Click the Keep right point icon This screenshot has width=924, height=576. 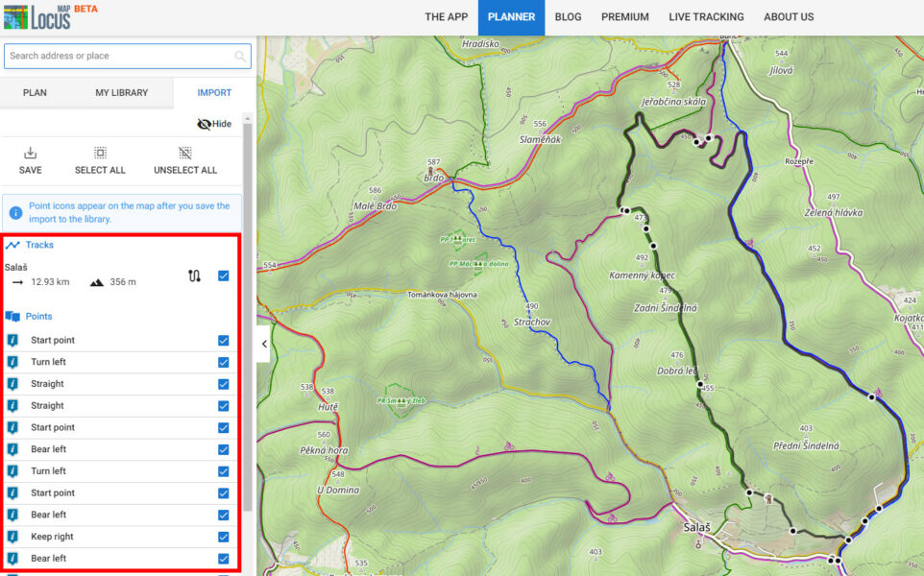click(12, 537)
